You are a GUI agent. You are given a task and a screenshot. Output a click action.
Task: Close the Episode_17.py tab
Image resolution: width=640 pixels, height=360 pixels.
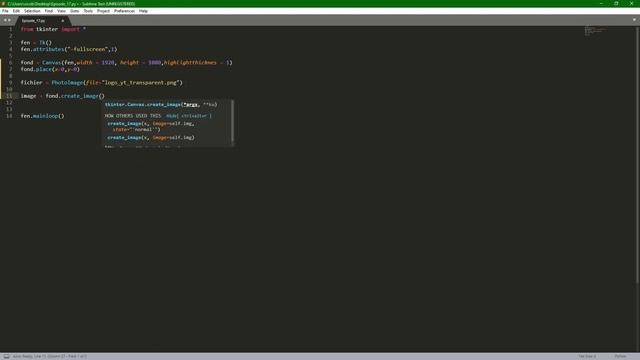62,20
